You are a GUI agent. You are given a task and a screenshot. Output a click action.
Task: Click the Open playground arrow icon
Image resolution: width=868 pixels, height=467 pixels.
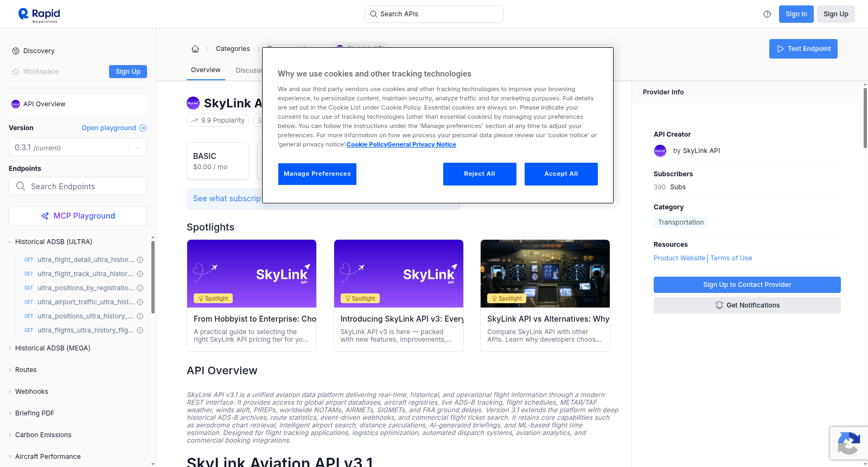143,128
